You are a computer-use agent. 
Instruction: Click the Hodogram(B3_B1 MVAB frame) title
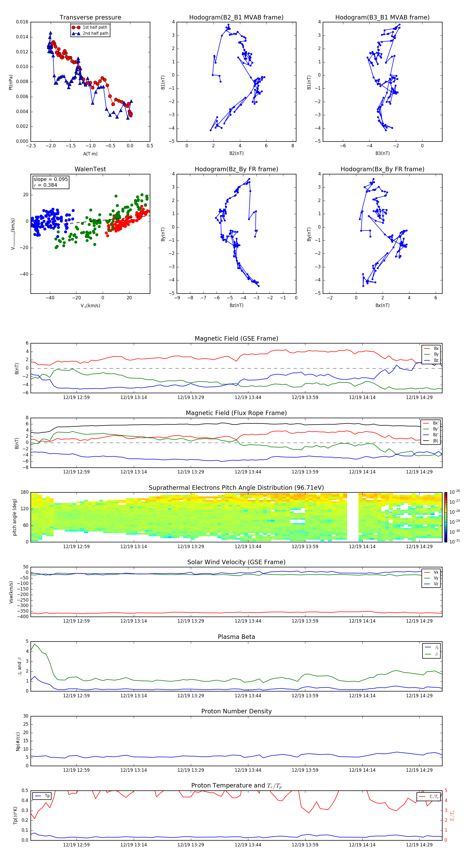point(382,18)
